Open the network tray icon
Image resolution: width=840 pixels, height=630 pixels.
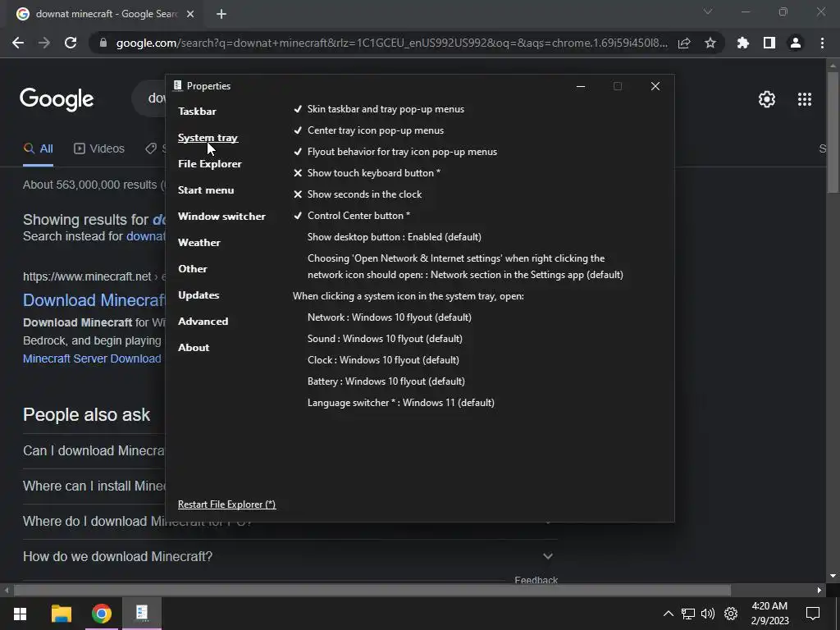pos(688,614)
